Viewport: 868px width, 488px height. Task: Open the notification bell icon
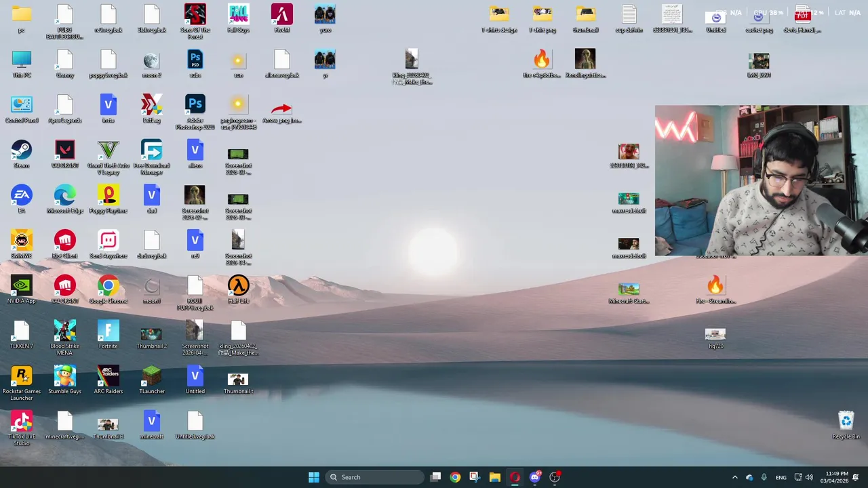[856, 477]
